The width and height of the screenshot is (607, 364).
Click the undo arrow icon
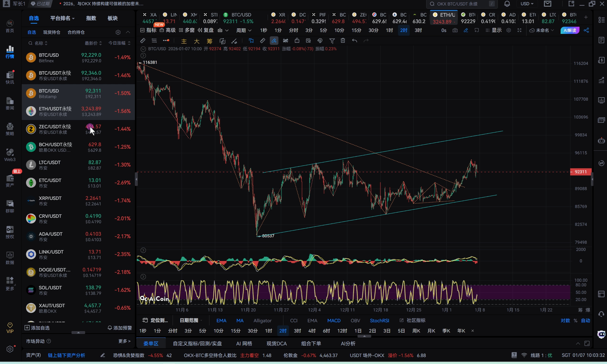tap(354, 41)
